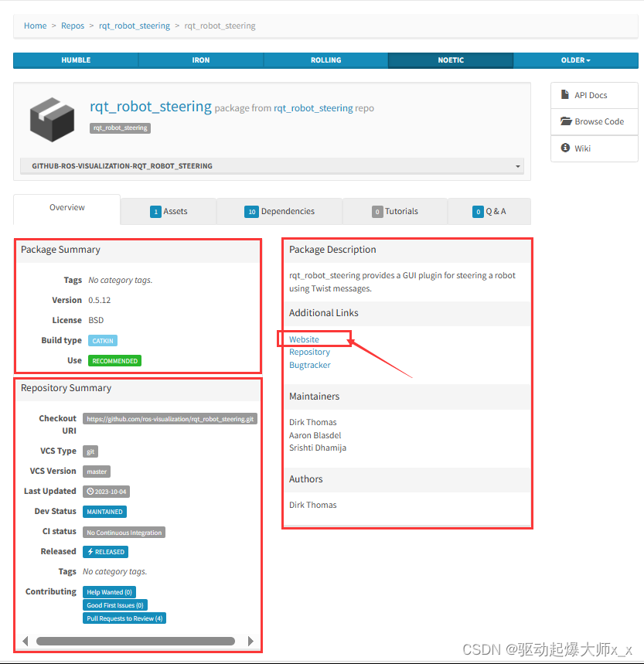This screenshot has width=644, height=664.
Task: Click maintainer Srishti Dhamija
Action: click(318, 448)
